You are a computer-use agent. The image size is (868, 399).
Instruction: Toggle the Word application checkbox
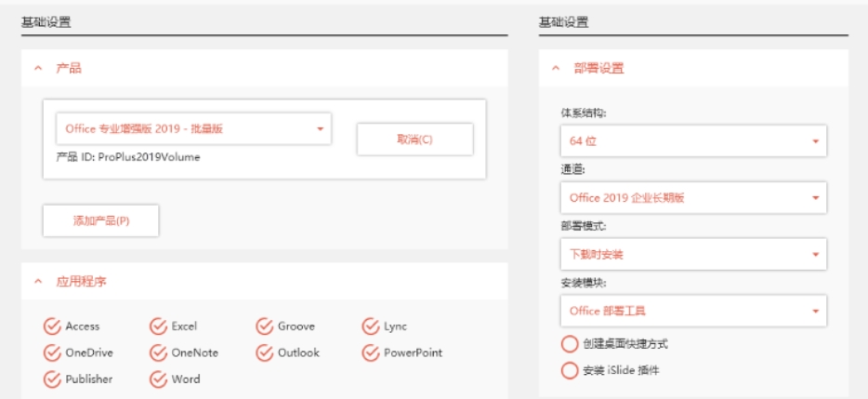point(158,379)
